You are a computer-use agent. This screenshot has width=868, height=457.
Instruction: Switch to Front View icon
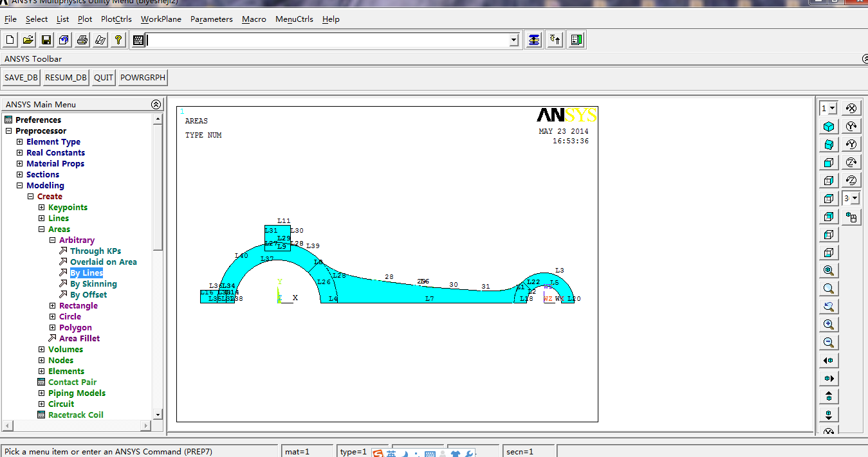829,163
